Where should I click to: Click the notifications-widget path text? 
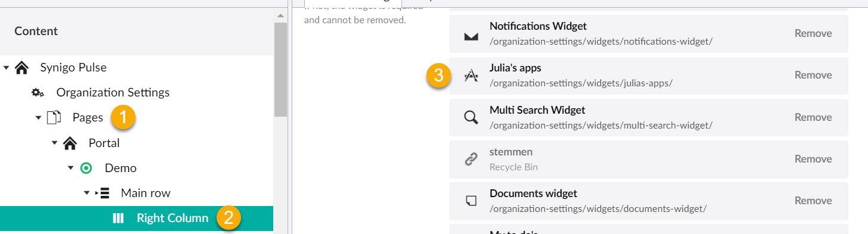[601, 42]
